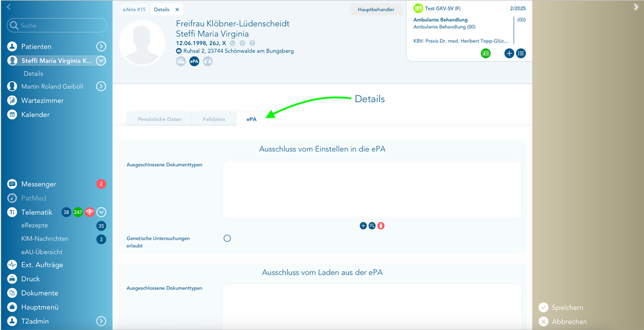This screenshot has width=644, height=330.
Task: Open the green insurance card icon under the case panel
Action: pyautogui.click(x=486, y=53)
